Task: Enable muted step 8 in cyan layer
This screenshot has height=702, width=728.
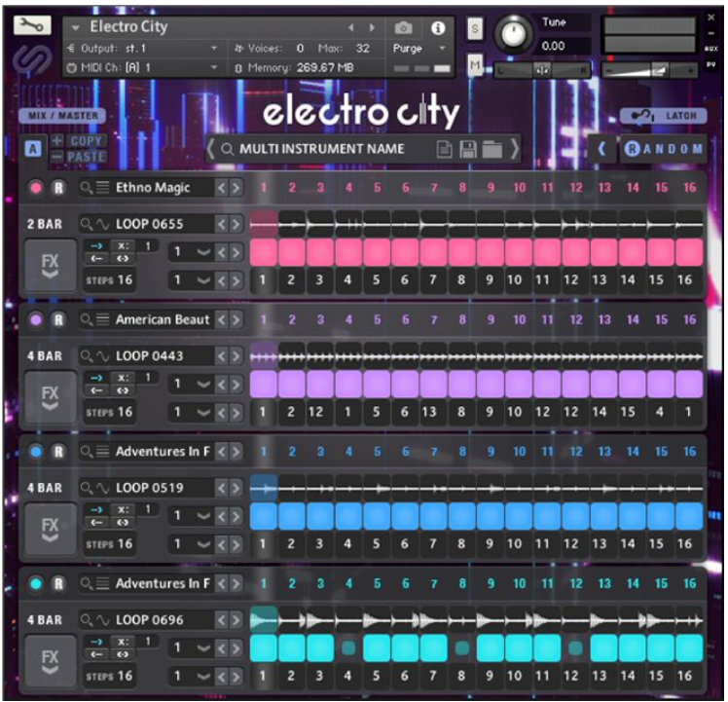Action: click(462, 647)
